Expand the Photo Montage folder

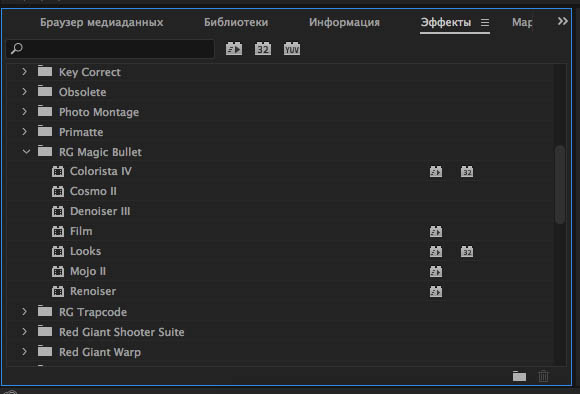coord(24,111)
